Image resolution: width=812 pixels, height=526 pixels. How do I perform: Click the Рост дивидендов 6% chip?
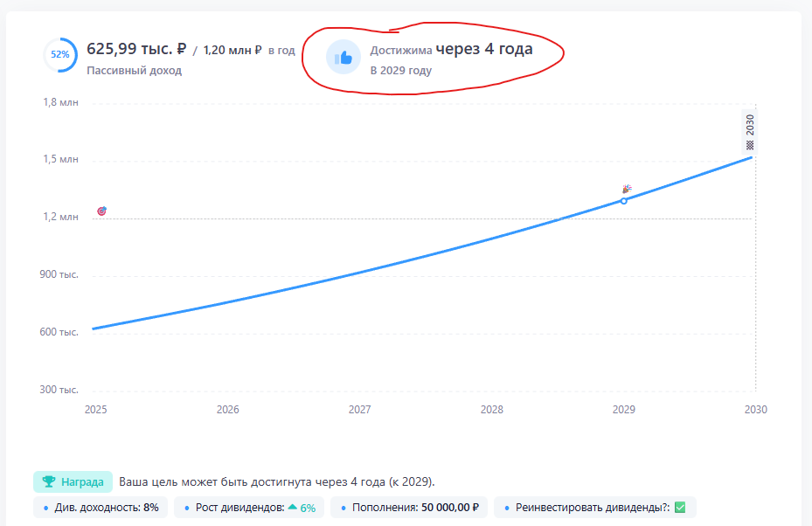pyautogui.click(x=249, y=508)
